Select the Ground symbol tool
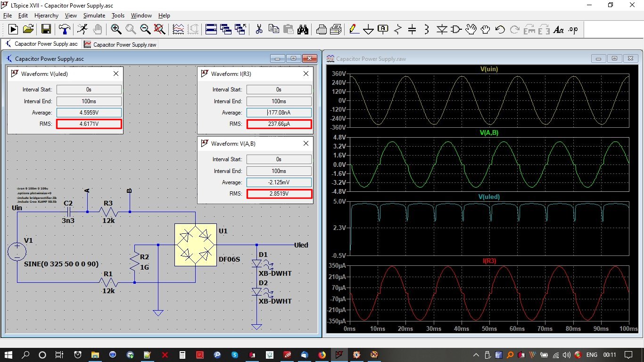 point(368,30)
